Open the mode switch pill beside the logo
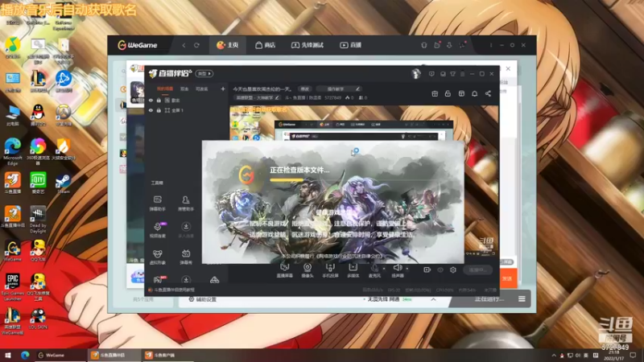Viewport: 644px width, 362px height. coord(204,74)
